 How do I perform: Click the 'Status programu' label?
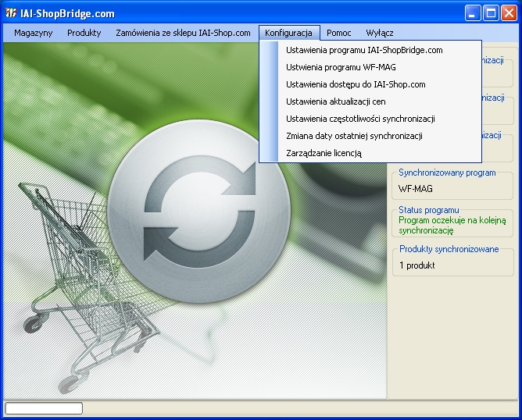pos(429,210)
